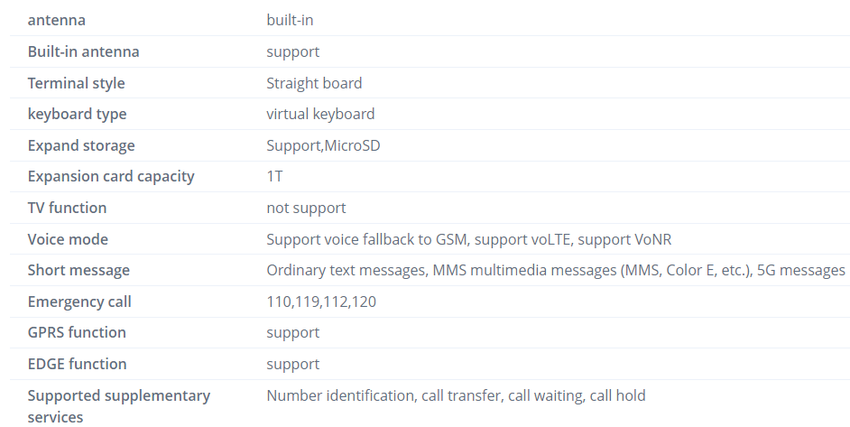Click the '1T' capacity value

(x=275, y=176)
